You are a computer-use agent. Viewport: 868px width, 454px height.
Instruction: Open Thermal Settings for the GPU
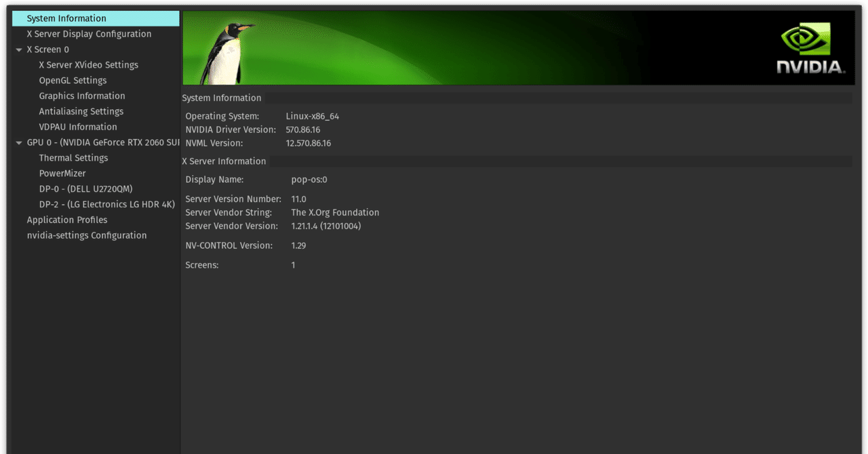coord(73,157)
